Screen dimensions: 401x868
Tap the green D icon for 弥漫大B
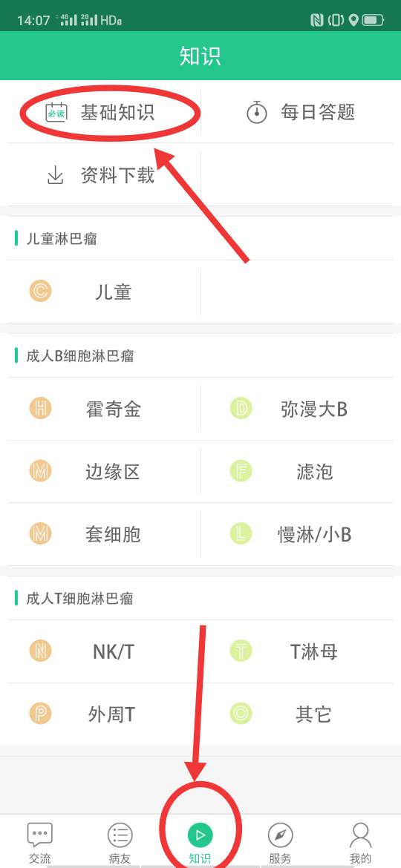point(241,409)
